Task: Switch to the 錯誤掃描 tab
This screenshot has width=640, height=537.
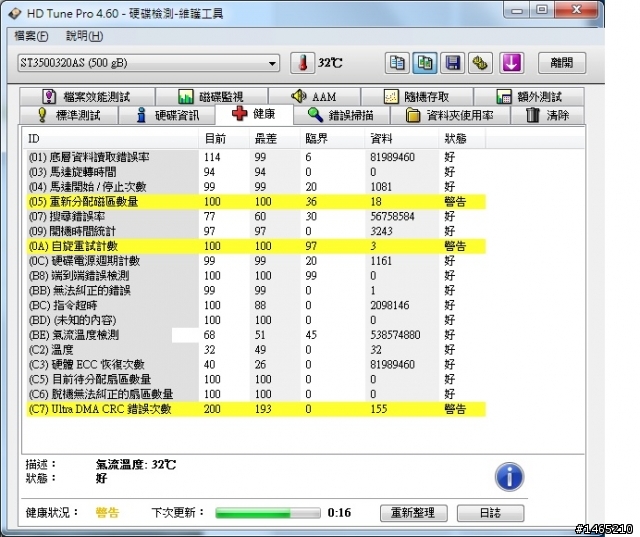Action: [x=342, y=115]
